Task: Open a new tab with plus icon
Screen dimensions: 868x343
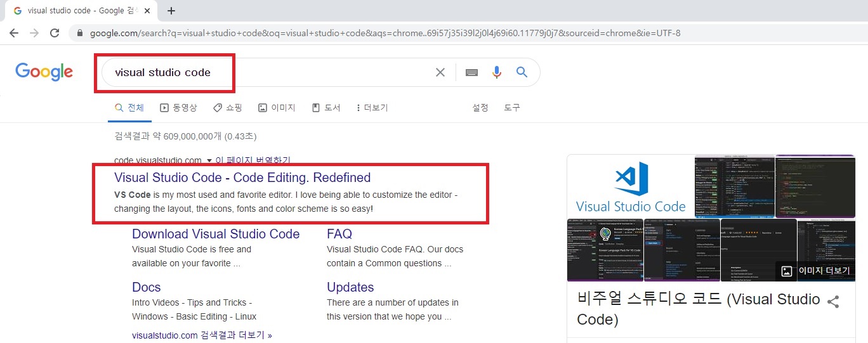Action: (171, 11)
